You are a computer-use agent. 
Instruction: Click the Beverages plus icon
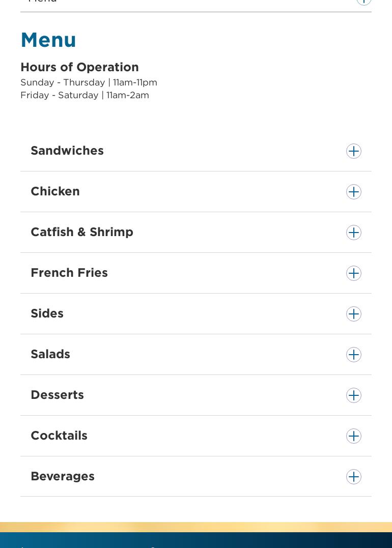click(x=354, y=477)
